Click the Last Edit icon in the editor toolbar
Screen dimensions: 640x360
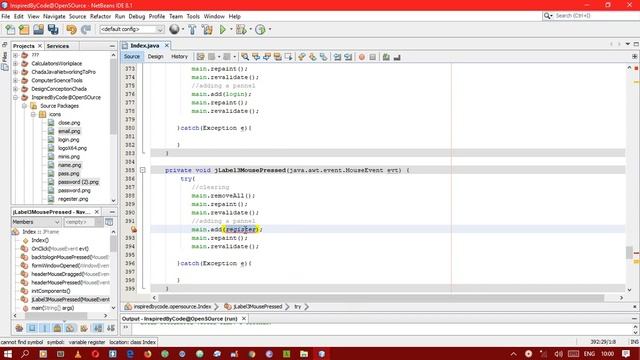[200, 57]
